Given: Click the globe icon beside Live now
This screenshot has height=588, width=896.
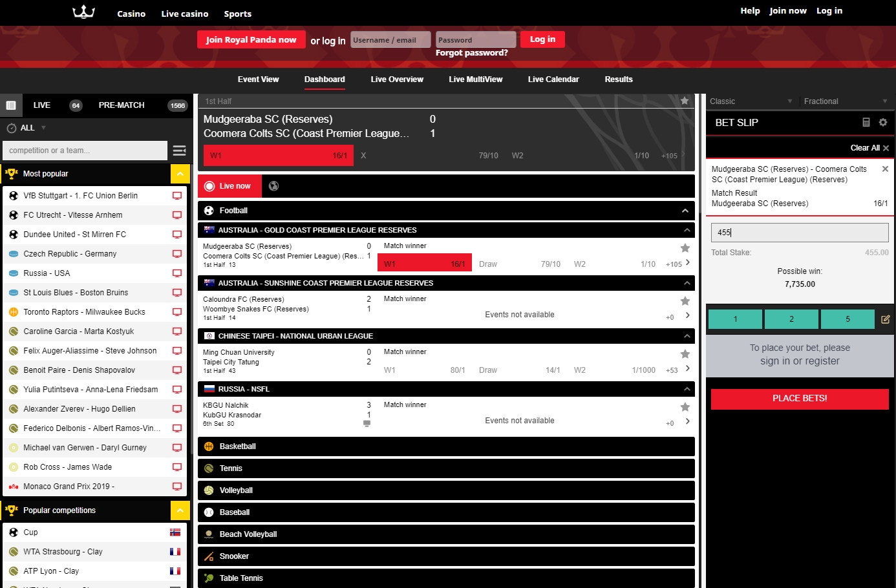Looking at the screenshot, I should (x=274, y=186).
